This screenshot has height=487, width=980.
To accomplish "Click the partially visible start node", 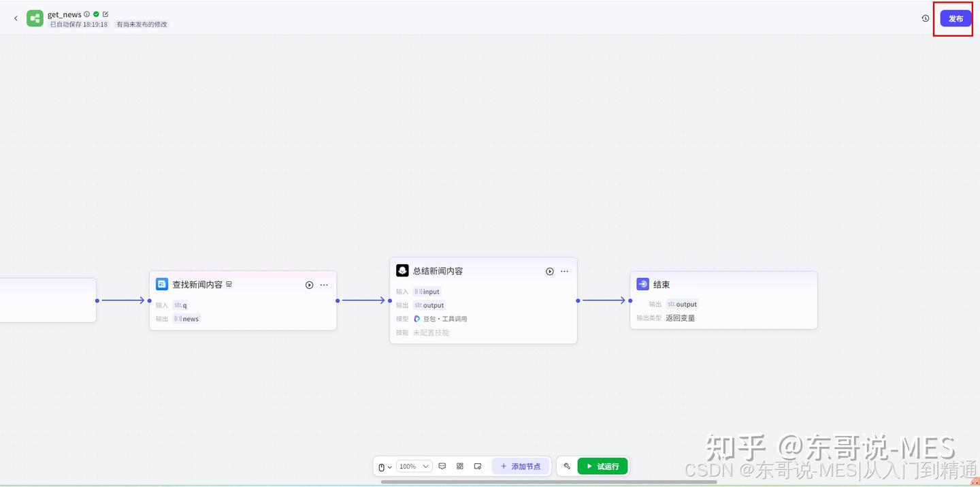I will pyautogui.click(x=48, y=300).
